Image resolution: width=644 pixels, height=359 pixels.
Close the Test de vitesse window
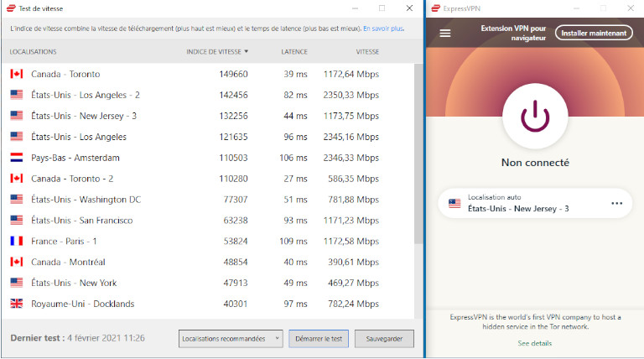coord(409,8)
